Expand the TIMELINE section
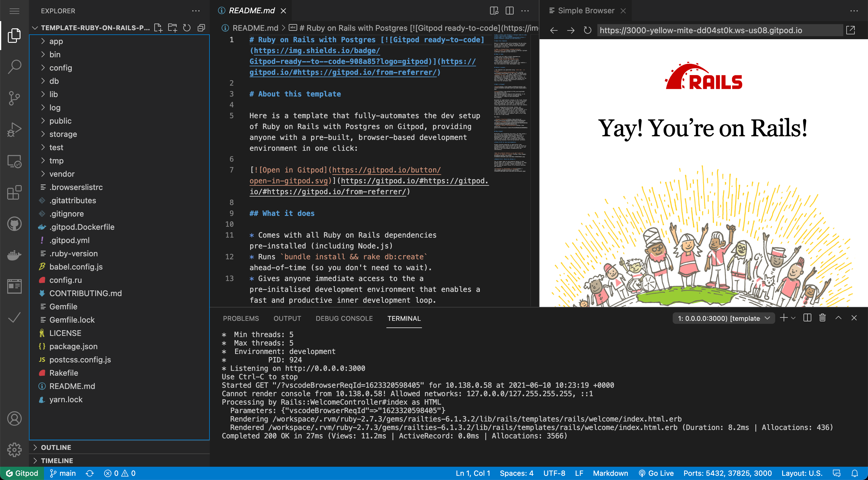Screen dimensions: 868x480 click(x=119, y=460)
